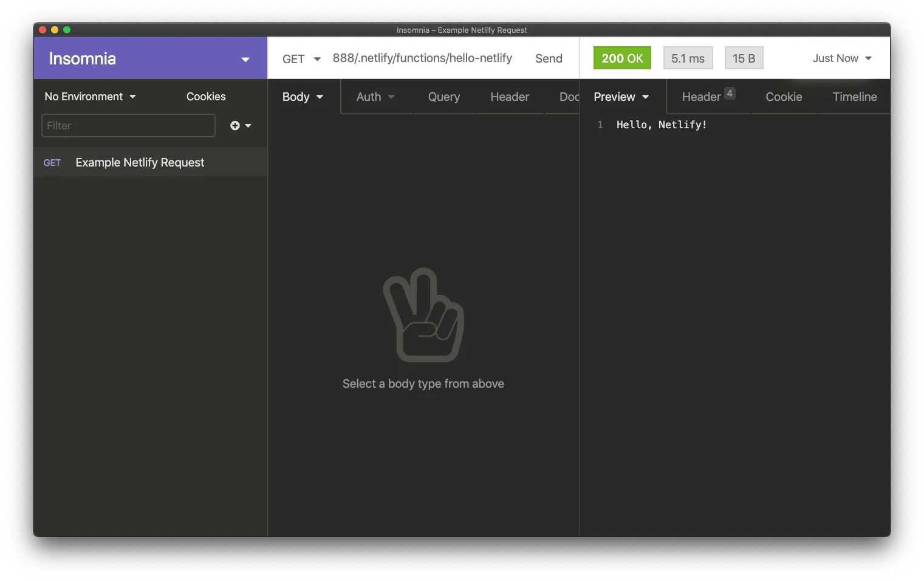924x581 pixels.
Task: Select the Example Netlify Request item
Action: 139,162
